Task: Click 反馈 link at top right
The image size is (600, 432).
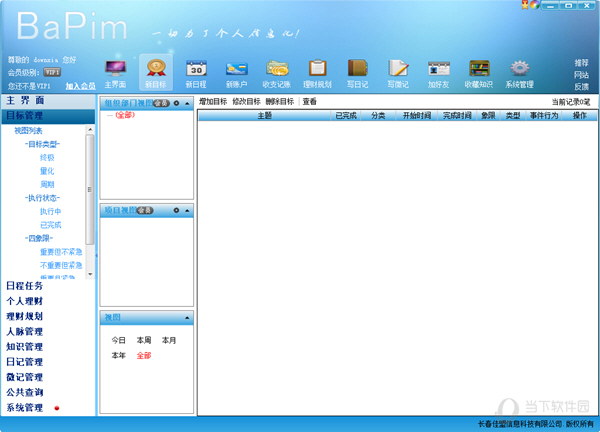Action: 581,87
